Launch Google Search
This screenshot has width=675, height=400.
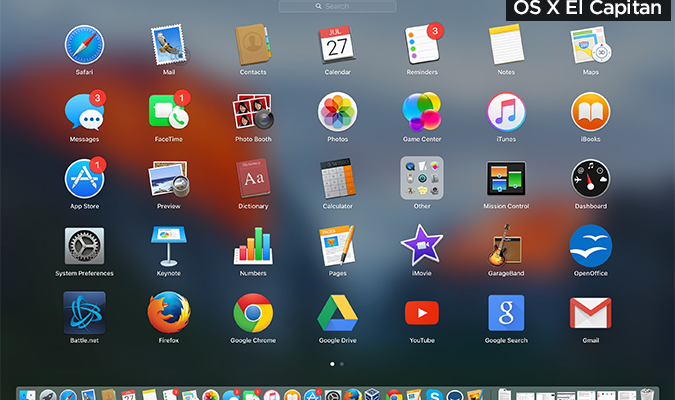pos(506,313)
